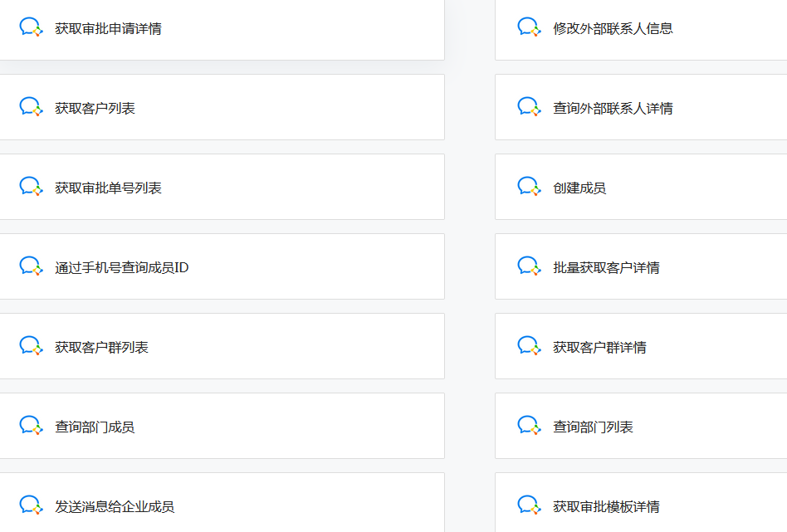Choose the 查询部门列表 action

[641, 426]
